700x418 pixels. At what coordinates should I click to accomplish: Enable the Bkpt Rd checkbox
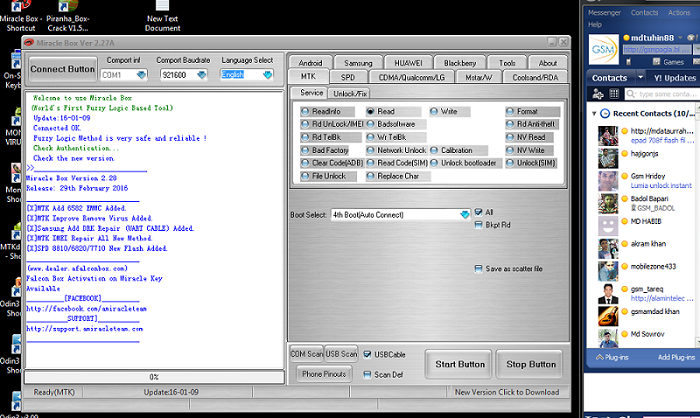point(479,225)
